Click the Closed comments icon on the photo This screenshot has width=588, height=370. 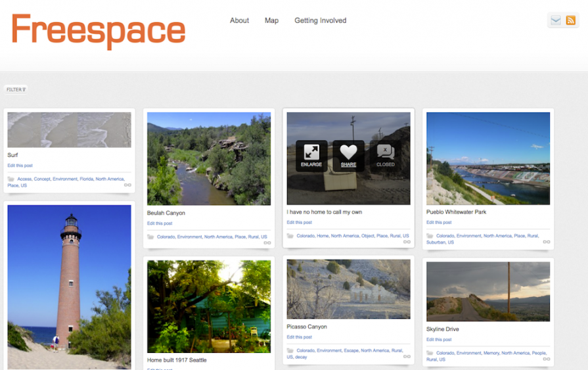385,155
